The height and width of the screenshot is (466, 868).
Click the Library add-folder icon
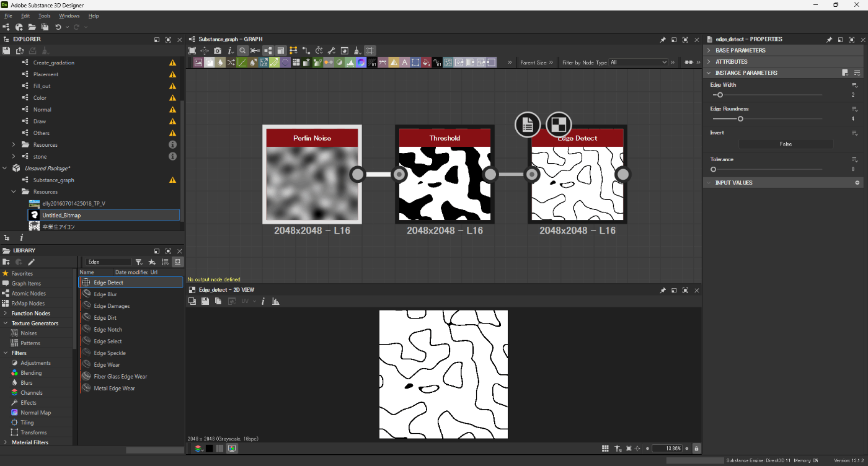point(6,262)
